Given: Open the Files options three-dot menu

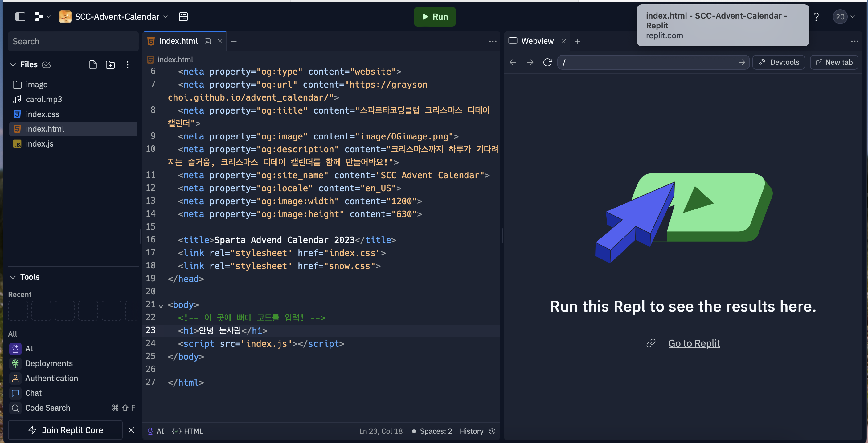Looking at the screenshot, I should pos(127,64).
